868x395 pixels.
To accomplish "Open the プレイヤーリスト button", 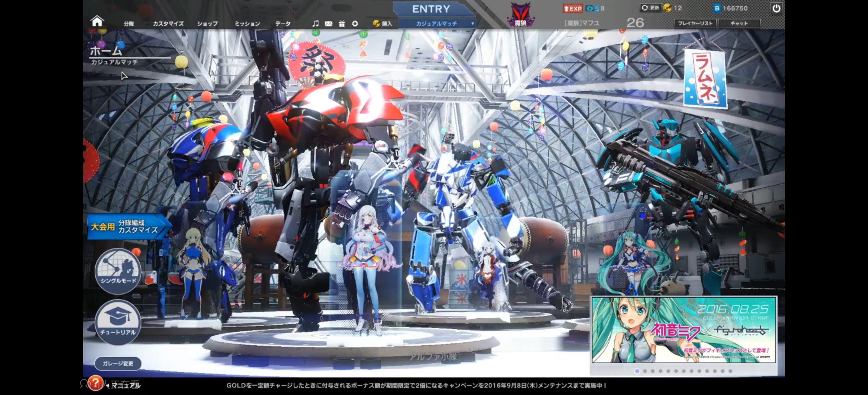I will [x=695, y=23].
